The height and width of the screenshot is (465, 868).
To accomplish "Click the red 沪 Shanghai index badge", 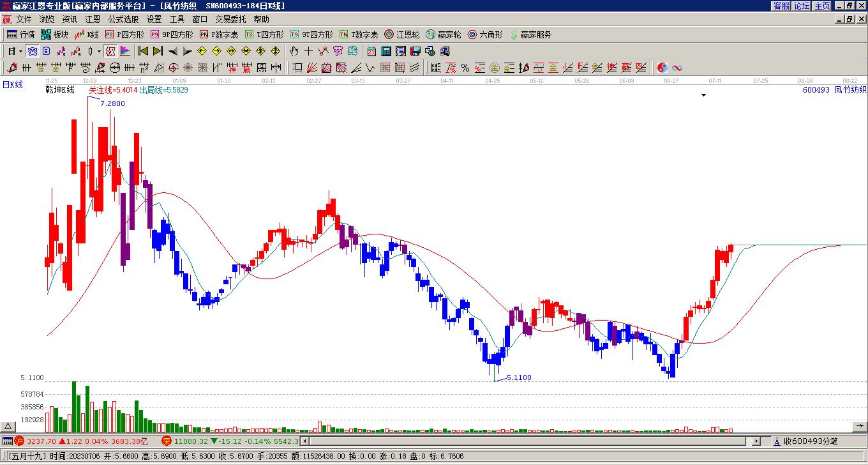I will click(19, 441).
